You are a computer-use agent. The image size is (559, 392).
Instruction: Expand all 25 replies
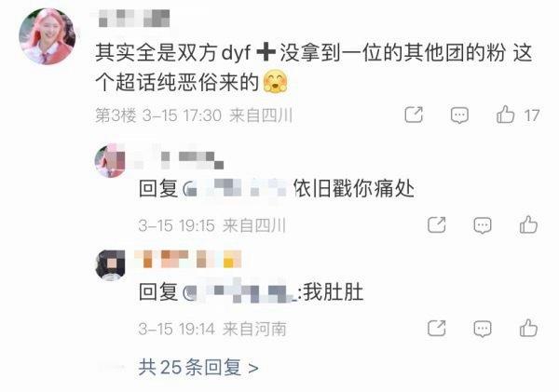(x=198, y=367)
